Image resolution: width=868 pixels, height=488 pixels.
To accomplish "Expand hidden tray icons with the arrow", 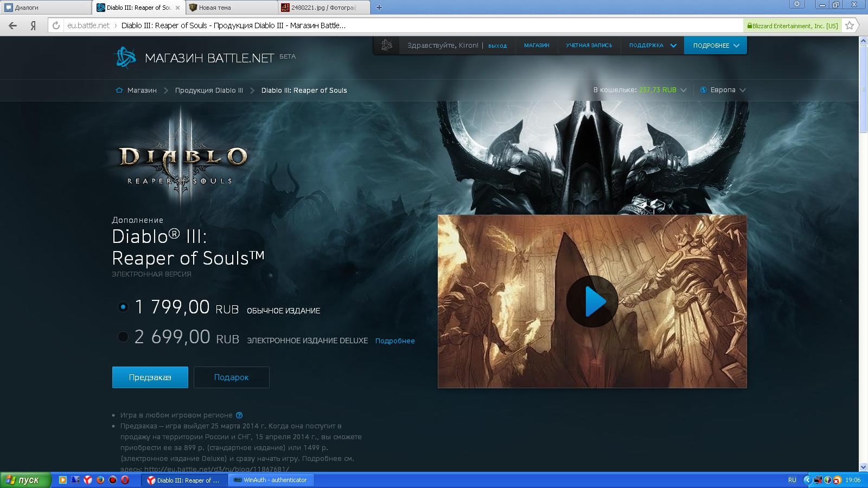I will 807,480.
